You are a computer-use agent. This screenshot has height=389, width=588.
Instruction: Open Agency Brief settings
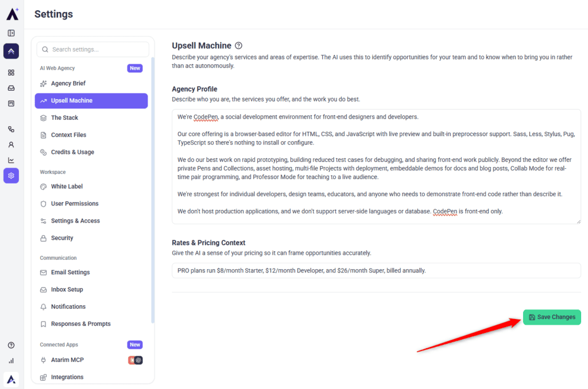(91, 84)
